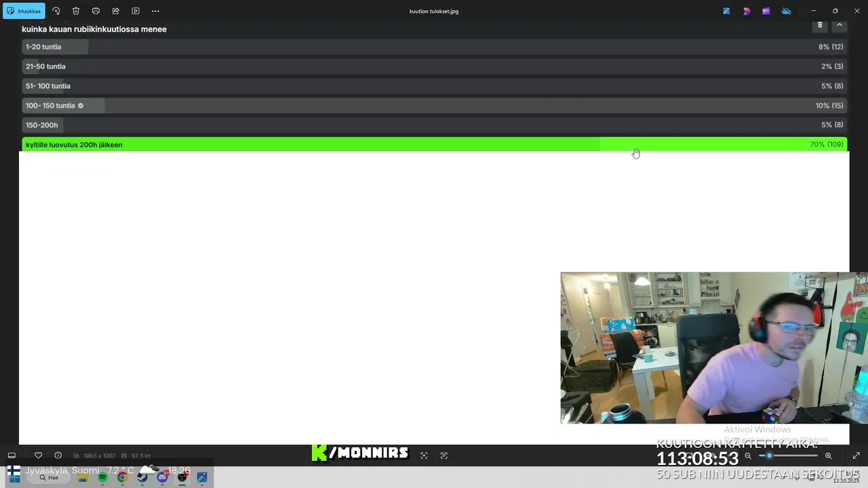868x488 pixels.
Task: Print the image using the printer icon
Action: pyautogui.click(x=96, y=11)
